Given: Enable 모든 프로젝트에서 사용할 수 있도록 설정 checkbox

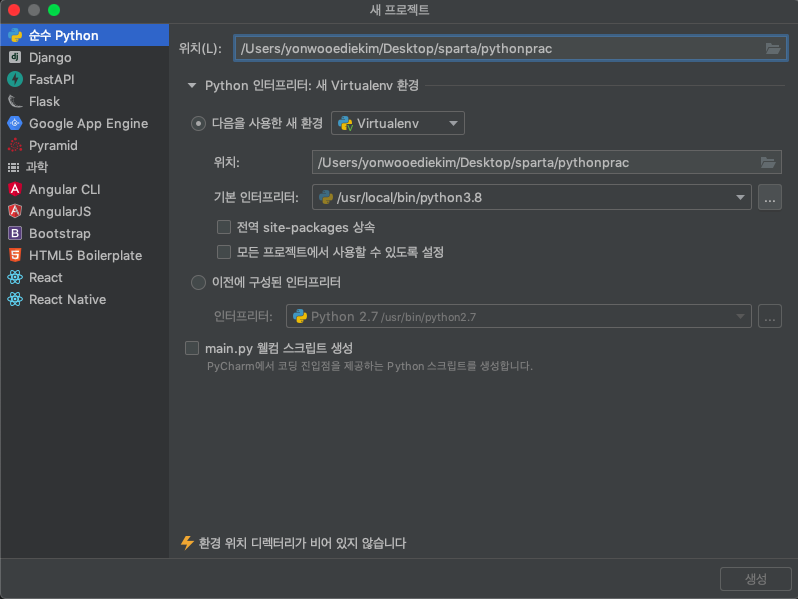Looking at the screenshot, I should tap(224, 252).
